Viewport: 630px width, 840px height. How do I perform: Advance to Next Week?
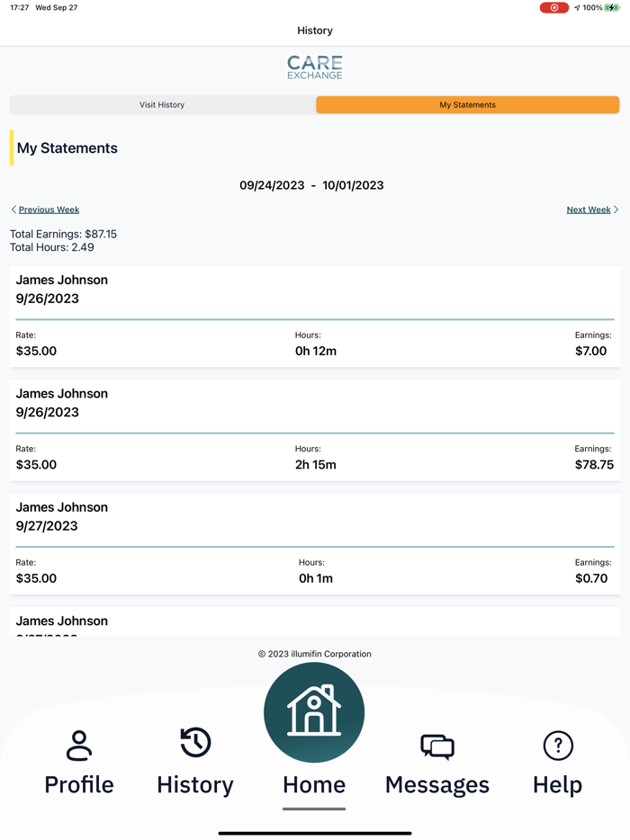pos(589,209)
